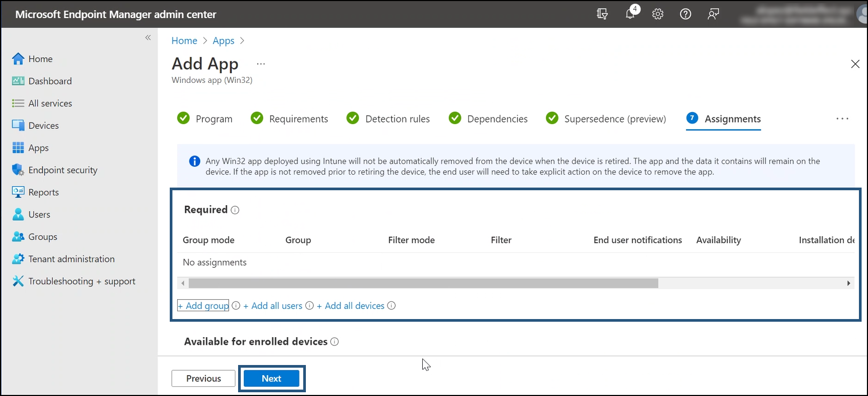Click the + Add all users link
Viewport: 868px width, 396px height.
273,306
